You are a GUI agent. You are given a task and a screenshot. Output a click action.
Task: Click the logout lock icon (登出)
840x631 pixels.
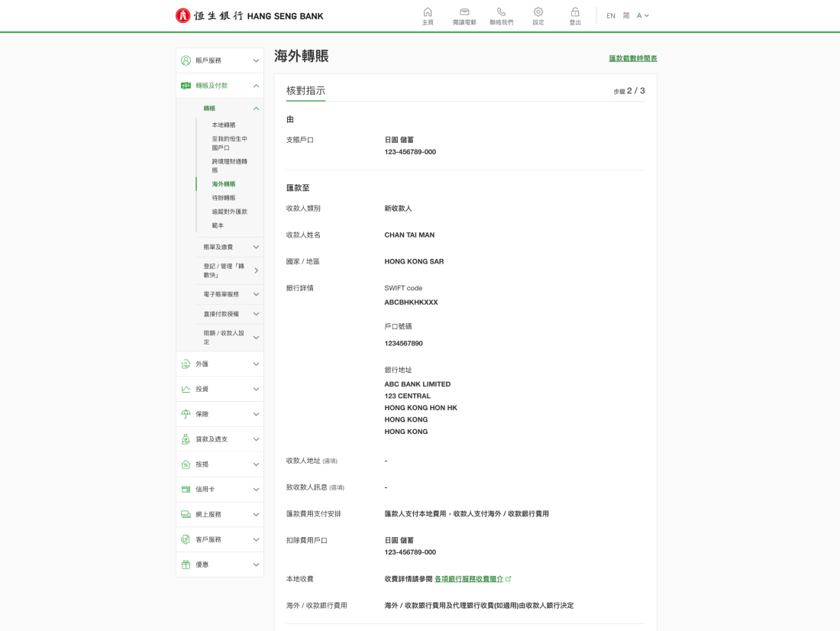click(575, 12)
